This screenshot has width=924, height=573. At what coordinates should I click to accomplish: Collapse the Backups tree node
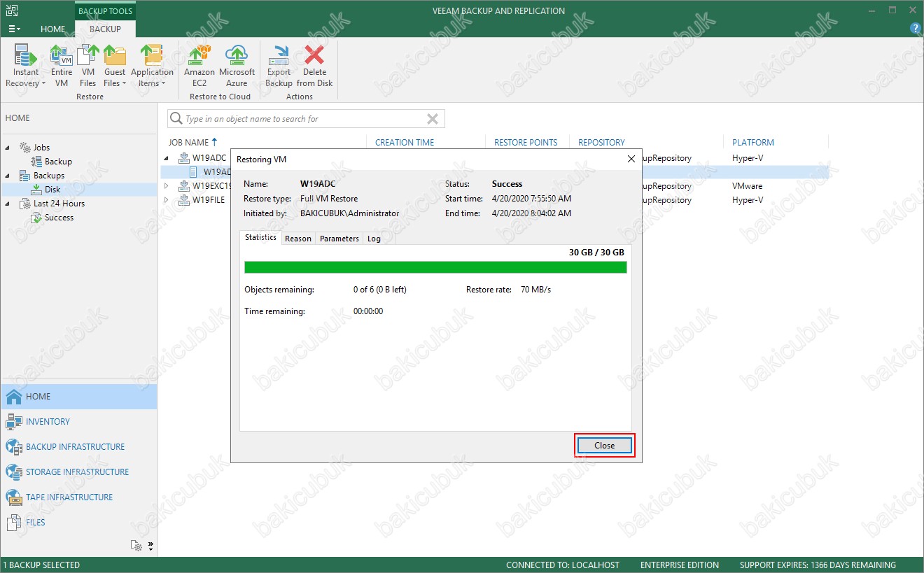click(x=8, y=176)
